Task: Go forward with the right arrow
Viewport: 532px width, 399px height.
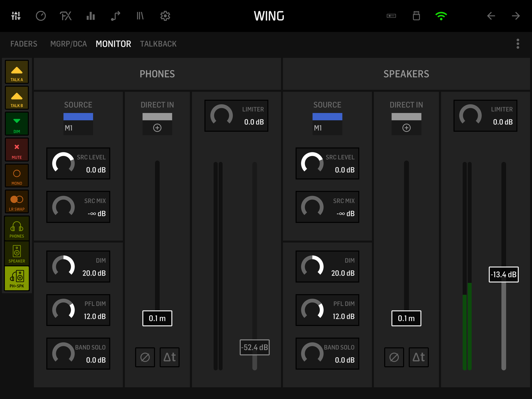Action: 516,16
